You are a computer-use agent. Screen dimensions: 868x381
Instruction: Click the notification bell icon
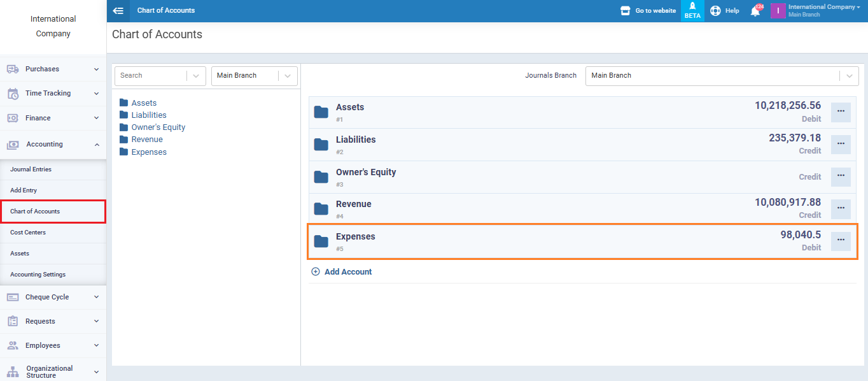(755, 11)
